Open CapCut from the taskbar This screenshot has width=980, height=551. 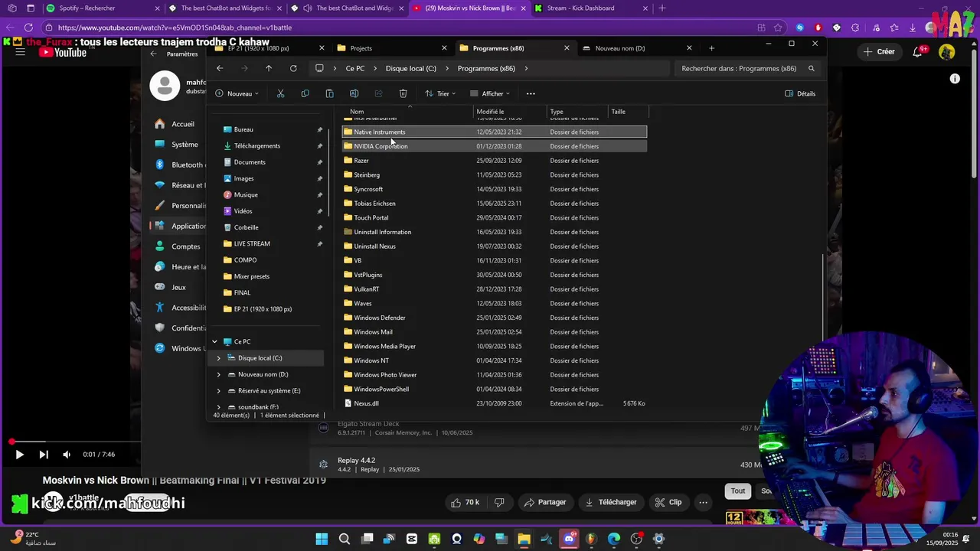[x=412, y=539]
